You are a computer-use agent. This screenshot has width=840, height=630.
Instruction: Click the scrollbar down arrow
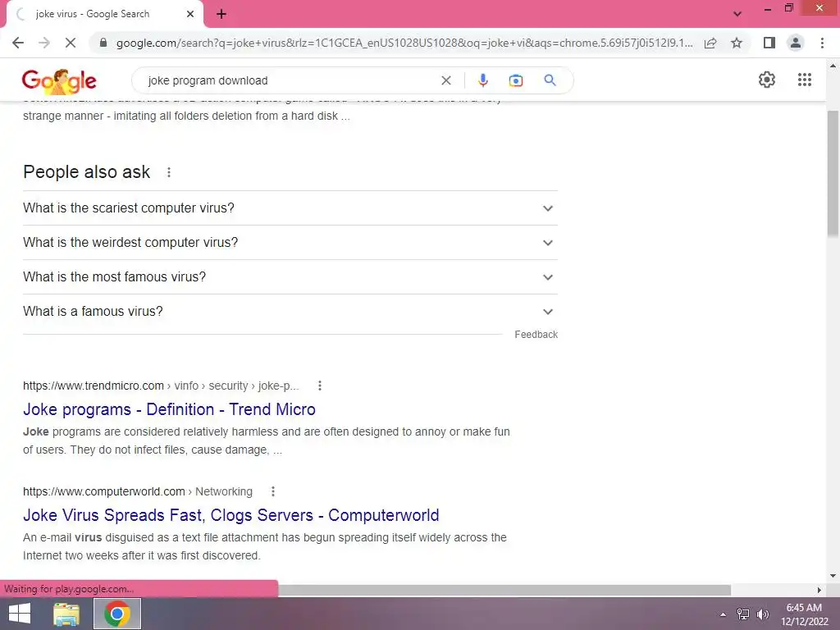pyautogui.click(x=833, y=577)
